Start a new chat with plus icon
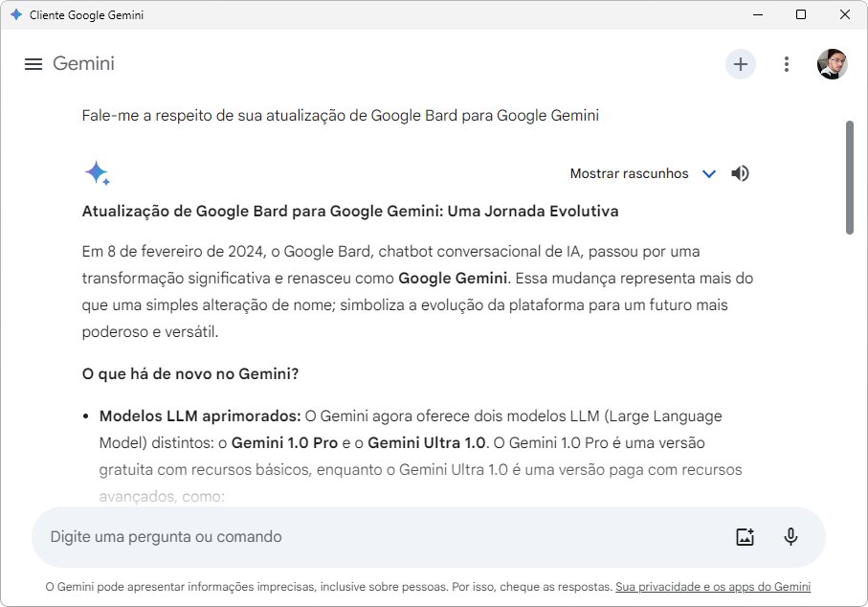 (741, 64)
